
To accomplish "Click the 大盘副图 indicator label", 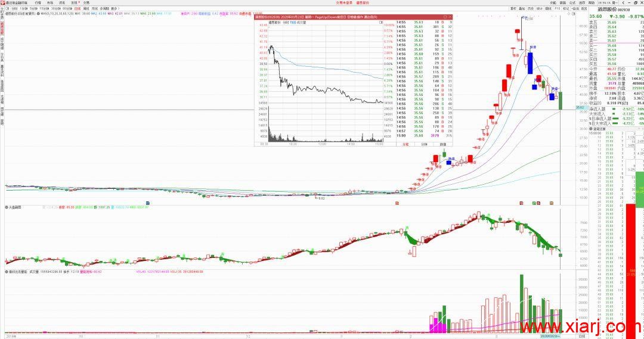I will click(x=15, y=207).
